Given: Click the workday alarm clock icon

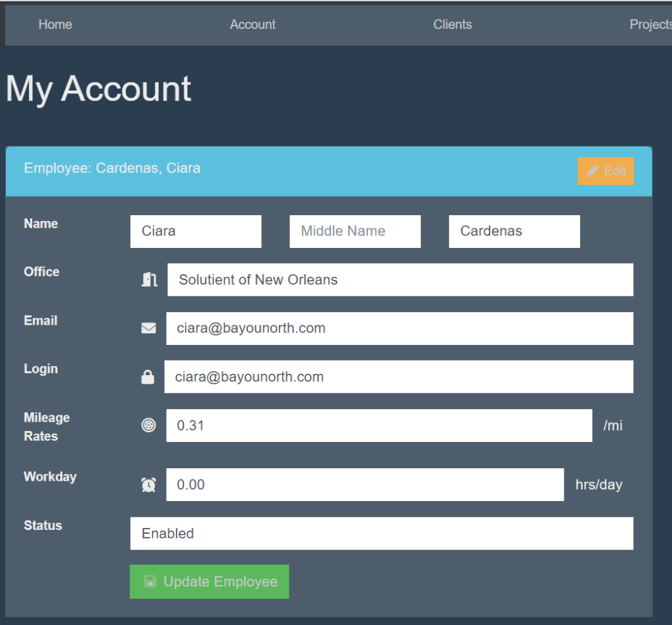Looking at the screenshot, I should 149,485.
